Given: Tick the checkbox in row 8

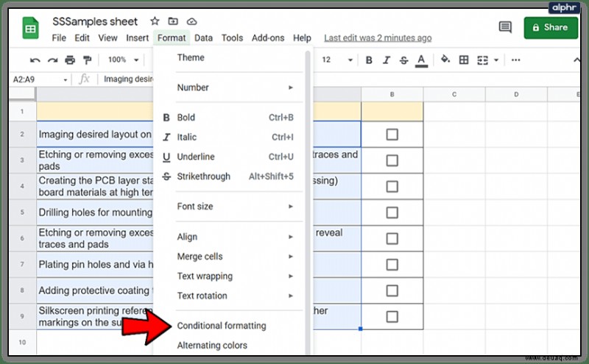Looking at the screenshot, I should (x=392, y=290).
